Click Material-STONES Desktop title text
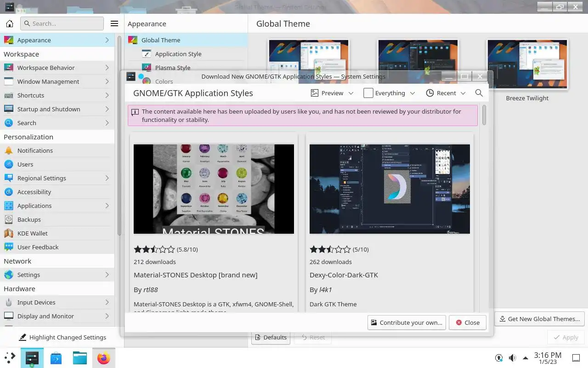This screenshot has width=588, height=368. point(195,275)
